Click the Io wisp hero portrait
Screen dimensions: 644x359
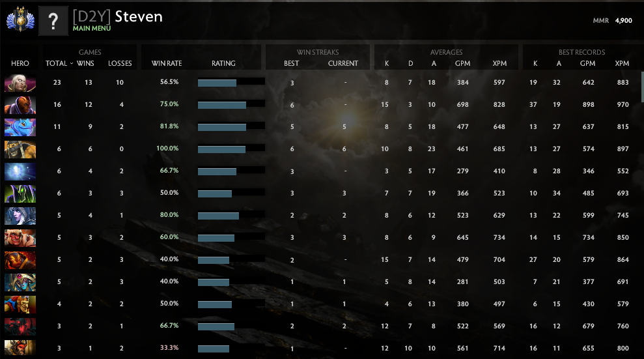[x=20, y=171]
